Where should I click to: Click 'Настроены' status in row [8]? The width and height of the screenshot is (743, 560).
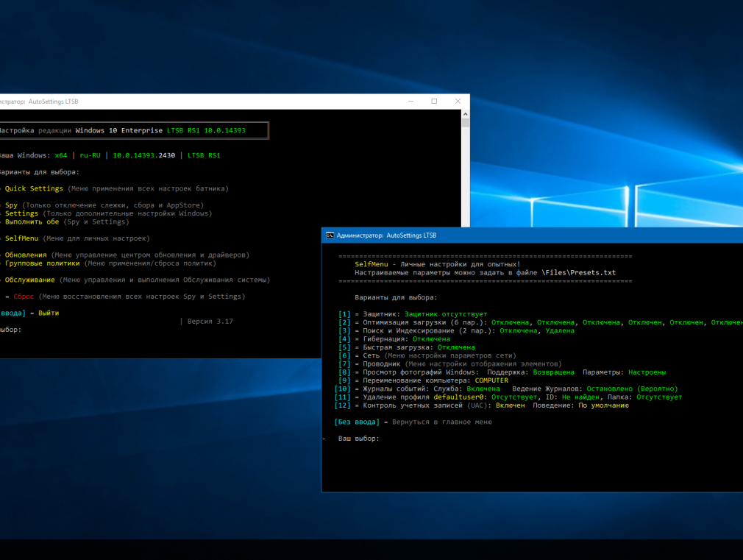tap(647, 372)
